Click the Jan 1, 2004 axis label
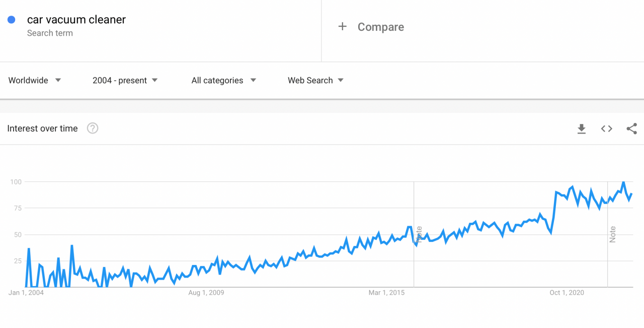The height and width of the screenshot is (328, 644). [x=25, y=292]
